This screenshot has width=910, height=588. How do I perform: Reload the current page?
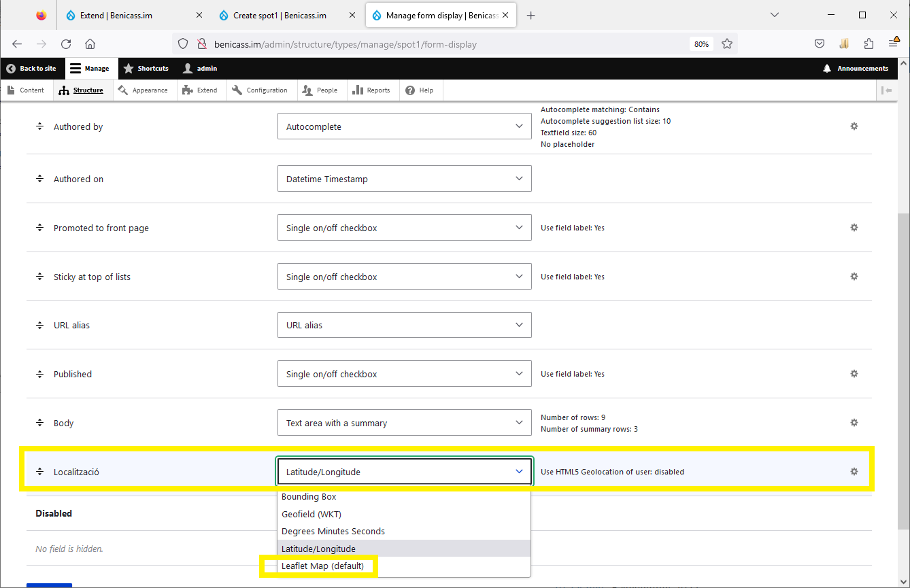point(66,44)
